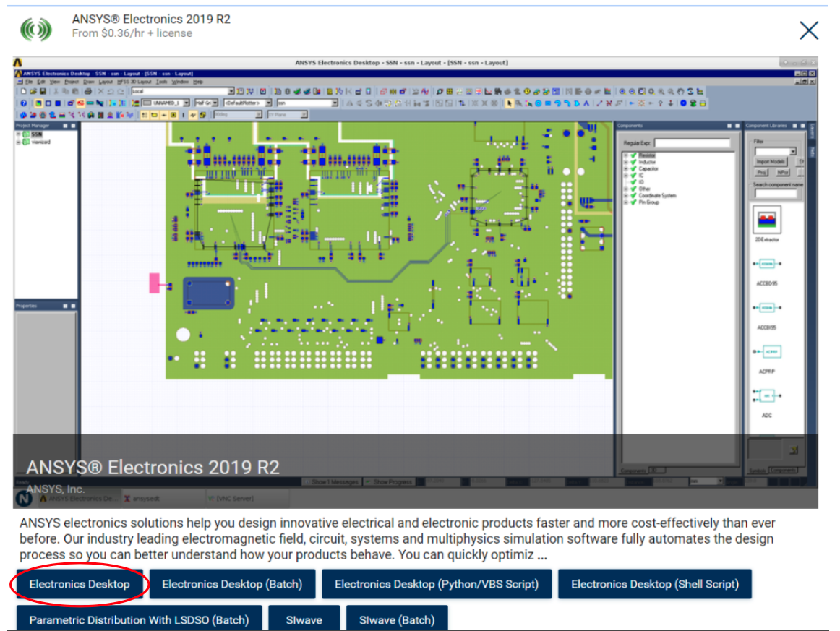Select the ACPRP component symbol
840x631 pixels.
tap(766, 352)
